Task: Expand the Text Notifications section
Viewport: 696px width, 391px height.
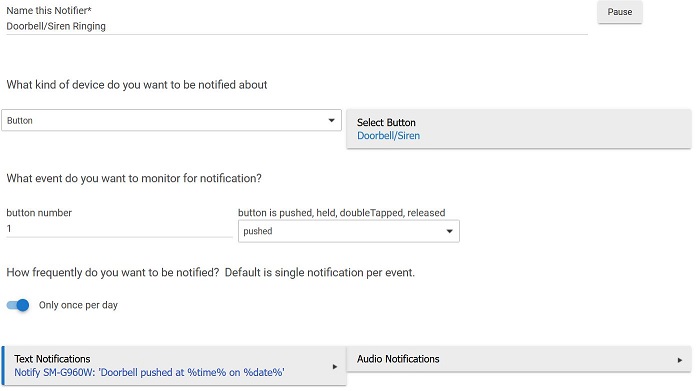Action: point(174,366)
